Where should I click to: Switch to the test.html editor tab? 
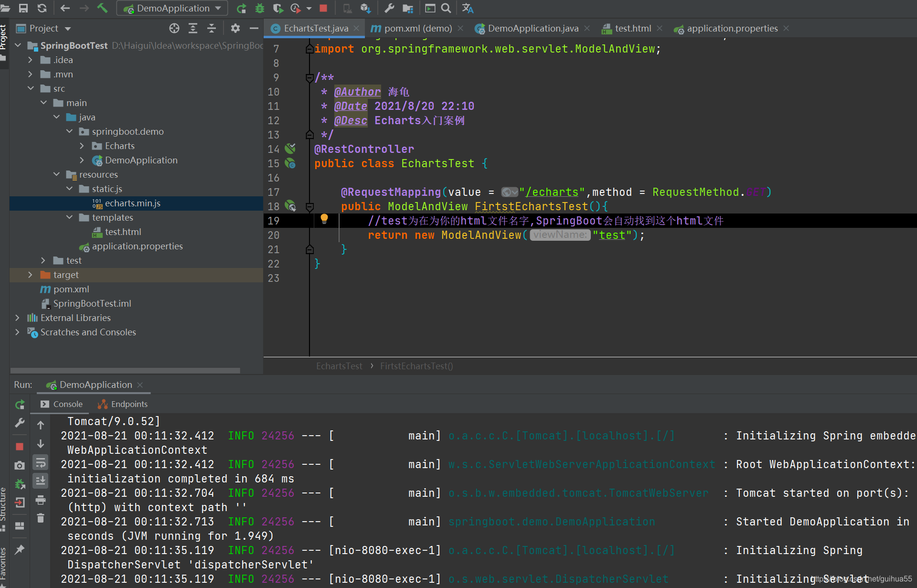[x=632, y=28]
